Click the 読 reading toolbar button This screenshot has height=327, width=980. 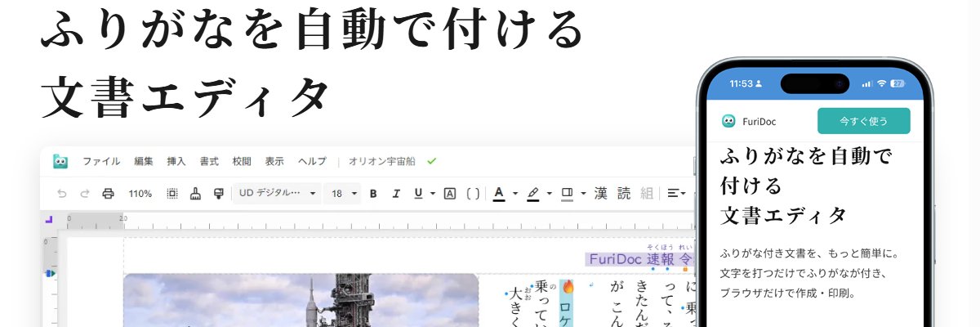(624, 194)
